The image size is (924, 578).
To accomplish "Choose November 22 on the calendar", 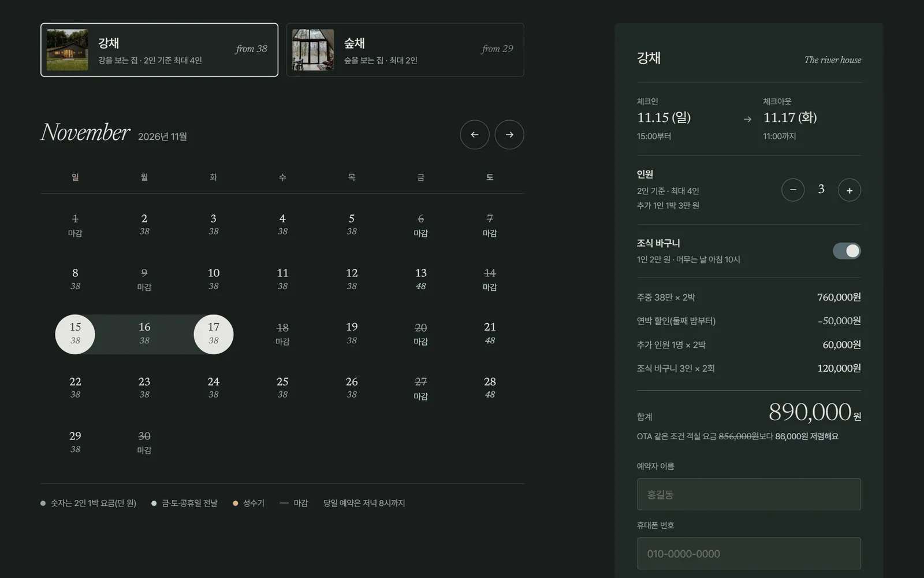I will (75, 388).
